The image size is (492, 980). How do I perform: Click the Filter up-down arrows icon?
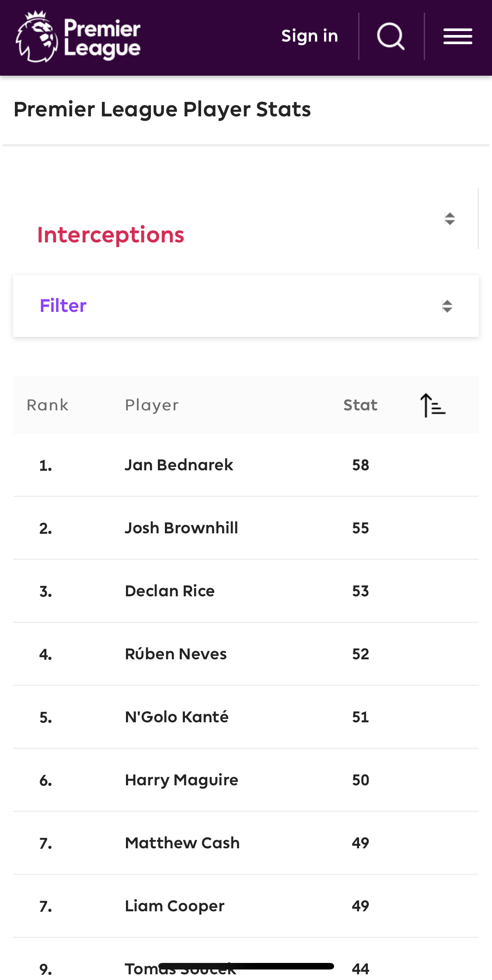coord(447,306)
